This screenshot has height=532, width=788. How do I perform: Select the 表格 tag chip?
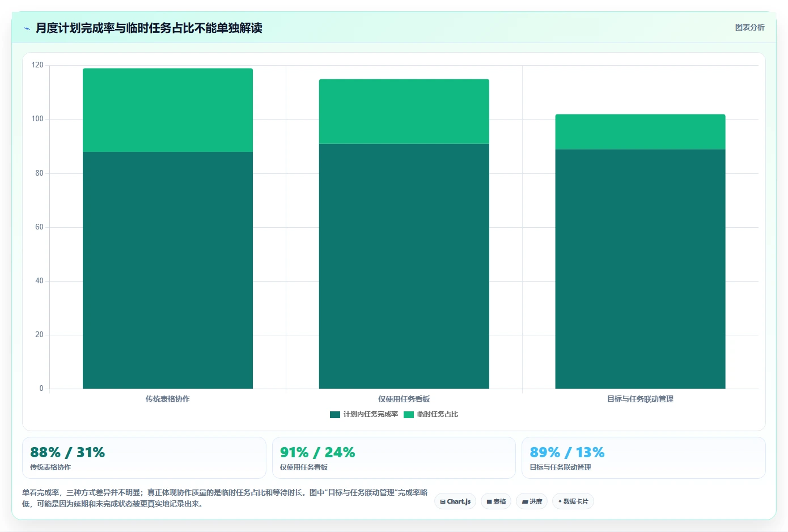(496, 501)
